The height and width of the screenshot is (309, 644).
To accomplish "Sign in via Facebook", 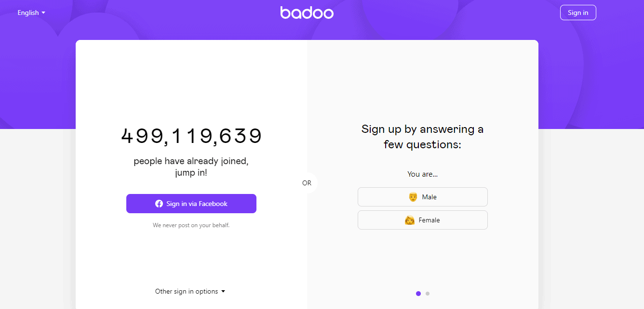I will click(x=191, y=204).
